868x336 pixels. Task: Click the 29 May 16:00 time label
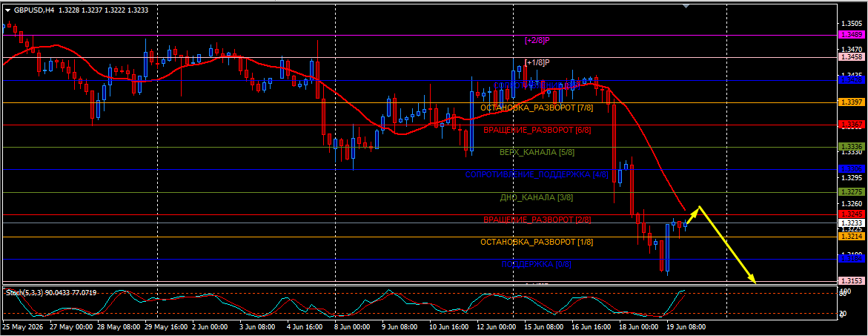click(166, 327)
